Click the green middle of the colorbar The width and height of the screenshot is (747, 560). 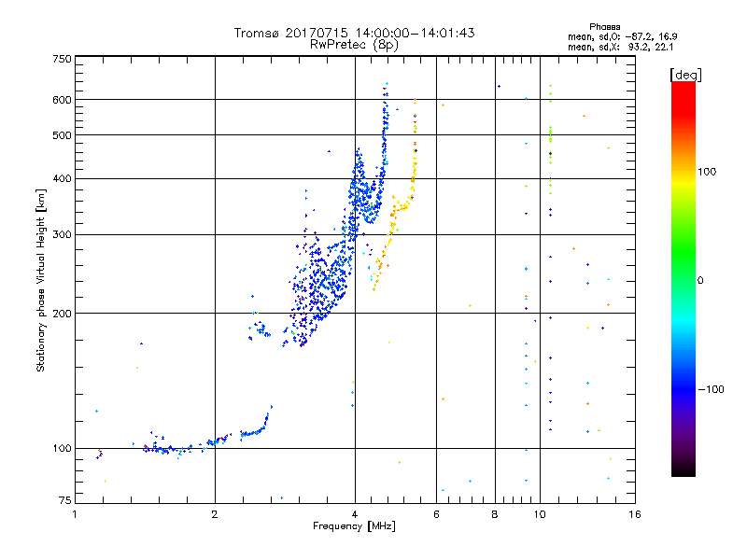pos(684,252)
